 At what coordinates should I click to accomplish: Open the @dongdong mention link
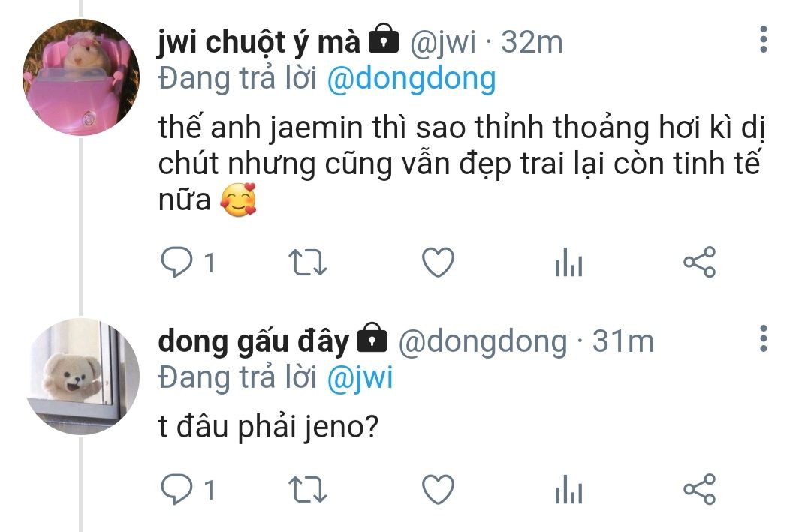coord(412,79)
